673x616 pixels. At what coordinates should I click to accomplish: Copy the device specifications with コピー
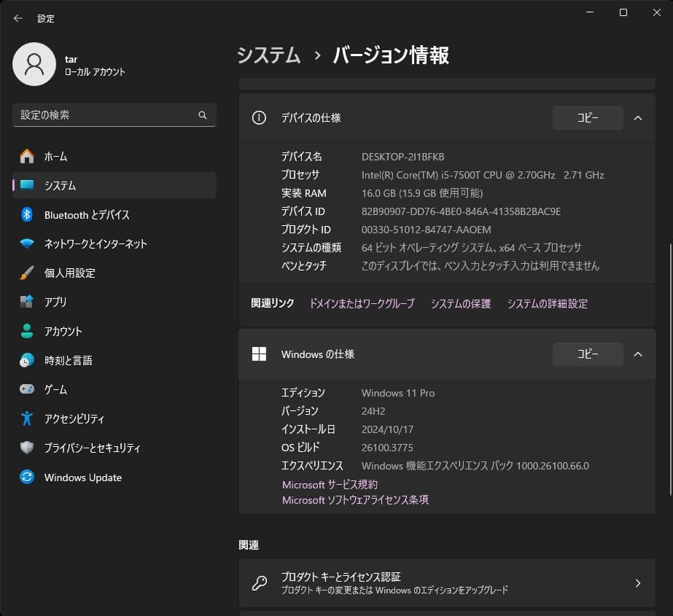[588, 117]
